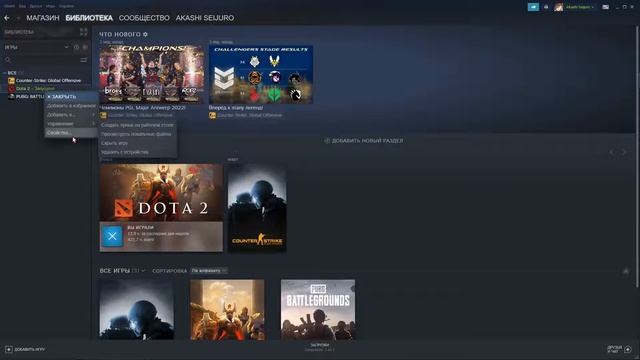The height and width of the screenshot is (360, 640).
Task: Open the По алфавиту sort dropdown
Action: (209, 271)
